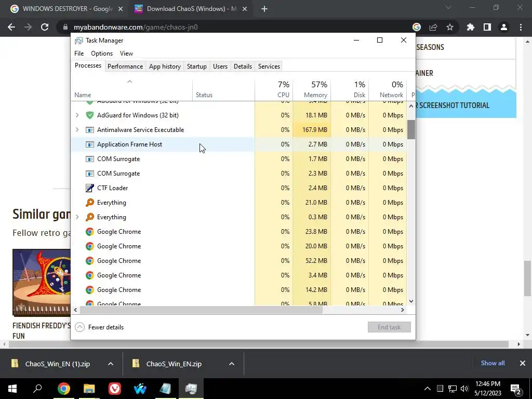Open the taskbar search magnifier
Screen dimensions: 532x399
[x=37, y=389]
